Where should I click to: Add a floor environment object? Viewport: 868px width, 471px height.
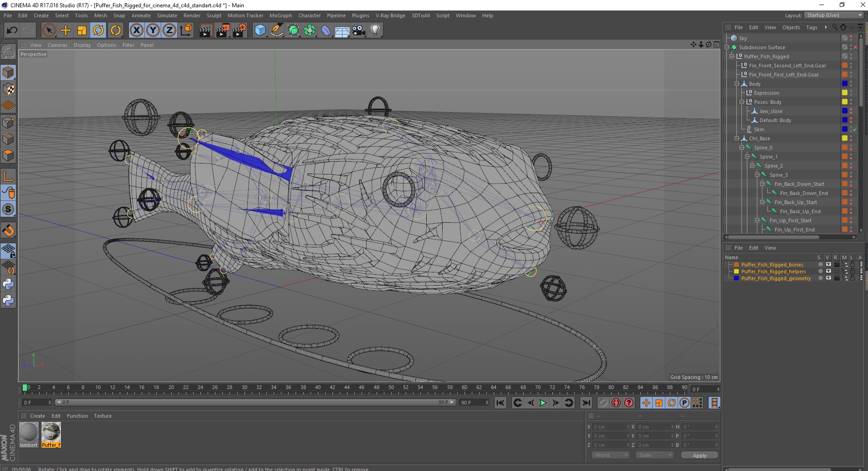pyautogui.click(x=342, y=31)
